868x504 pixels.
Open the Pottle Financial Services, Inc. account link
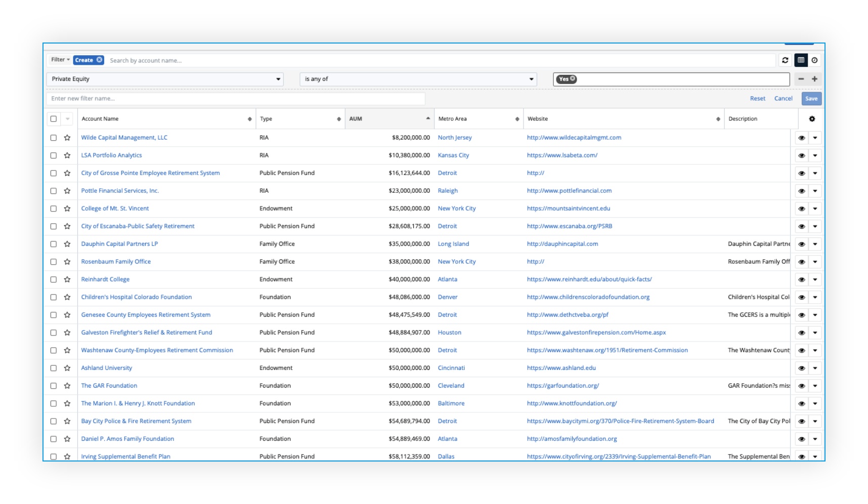tap(120, 191)
